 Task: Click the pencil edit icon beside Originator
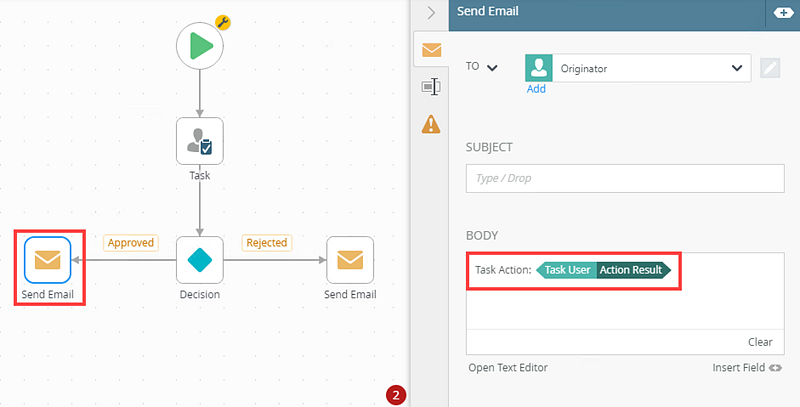coord(770,68)
